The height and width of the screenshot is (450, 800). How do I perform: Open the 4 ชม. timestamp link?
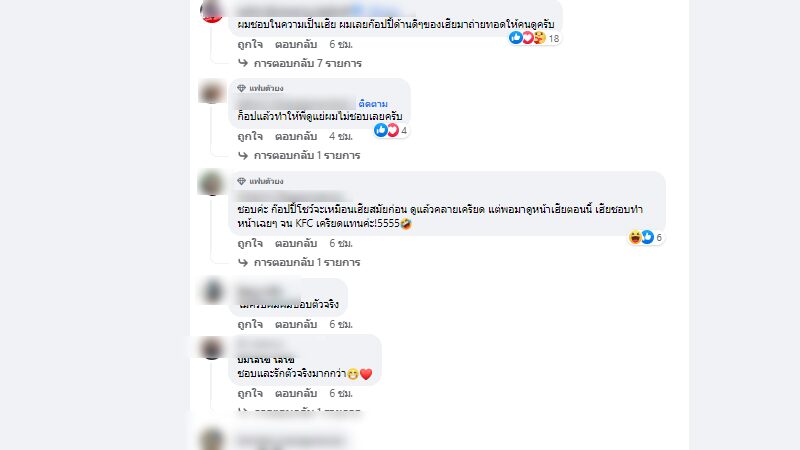tap(341, 136)
